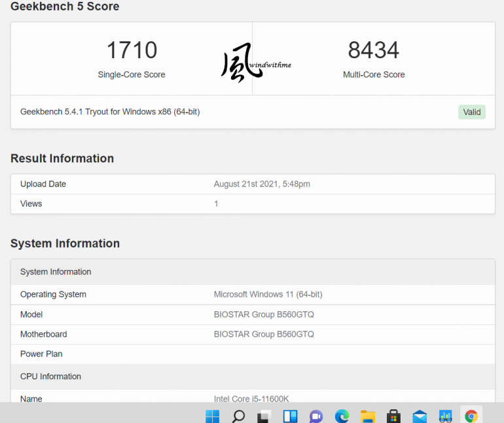Select the Upload Date row
The image size is (504, 423).
point(253,184)
